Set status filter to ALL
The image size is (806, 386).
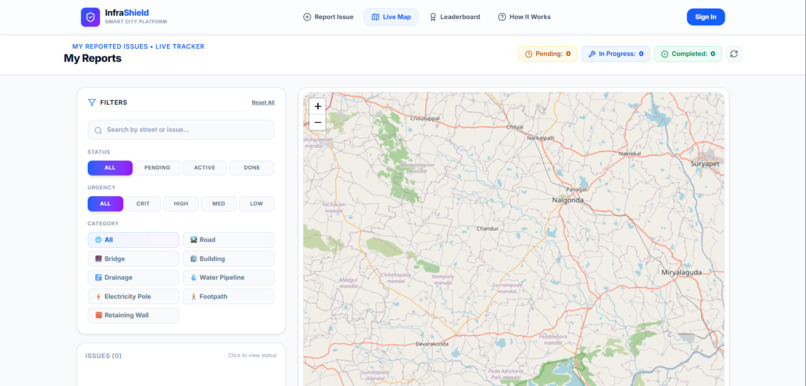[x=110, y=168]
